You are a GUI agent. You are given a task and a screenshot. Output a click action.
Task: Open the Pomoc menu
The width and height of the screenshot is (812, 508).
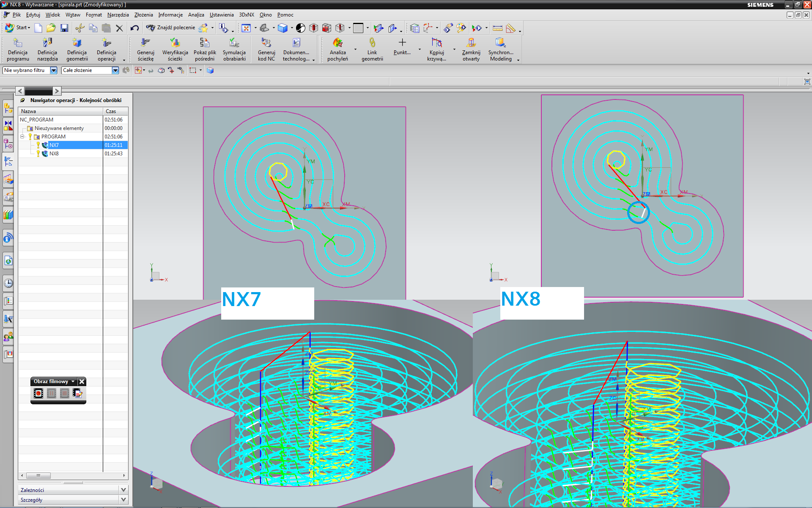[x=285, y=15]
